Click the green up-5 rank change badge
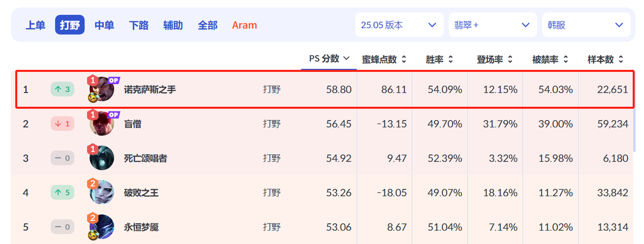 pos(62,192)
